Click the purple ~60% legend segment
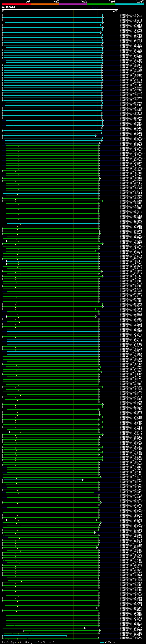The image size is (146, 644). 73,4
